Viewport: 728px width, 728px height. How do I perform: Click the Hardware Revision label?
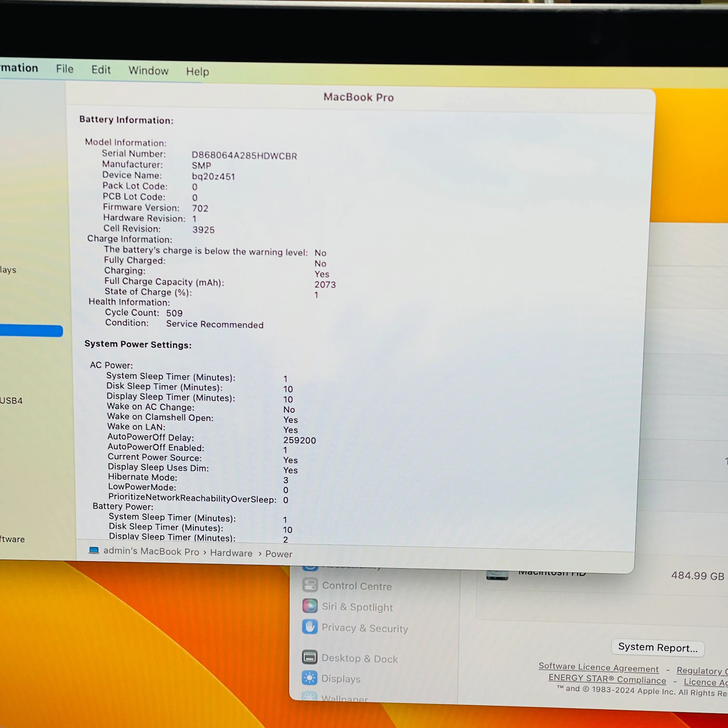[144, 218]
